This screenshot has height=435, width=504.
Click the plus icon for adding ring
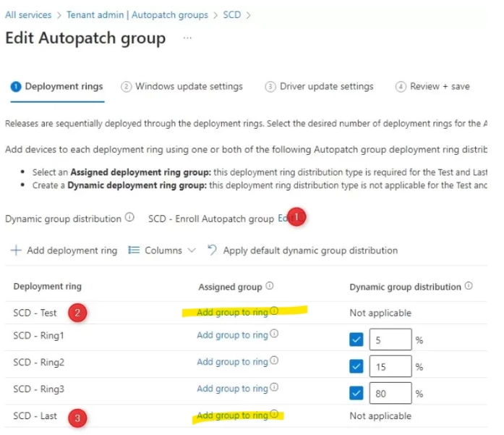tap(16, 250)
